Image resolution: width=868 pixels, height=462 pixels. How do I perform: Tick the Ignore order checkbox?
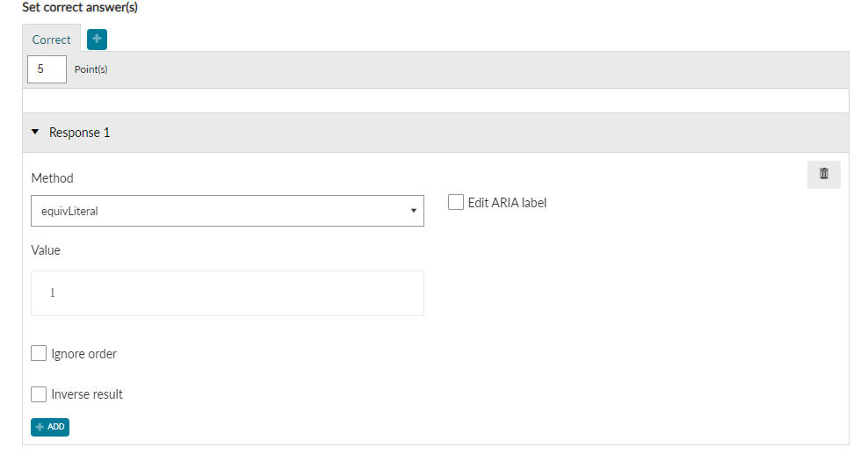point(39,353)
